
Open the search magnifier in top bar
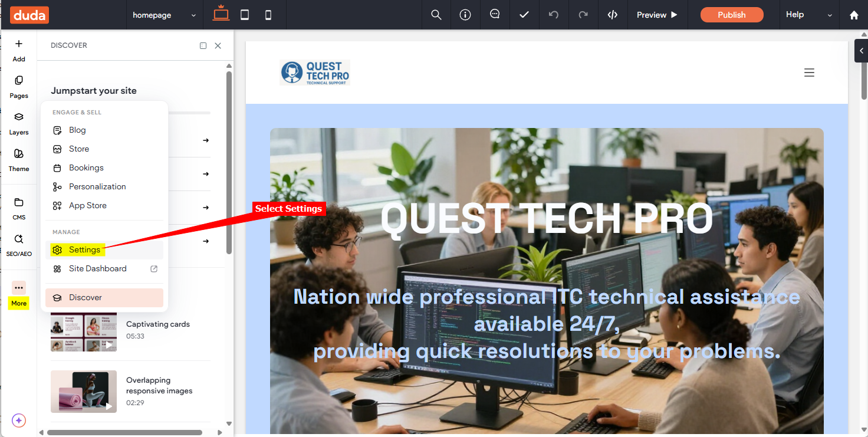436,15
